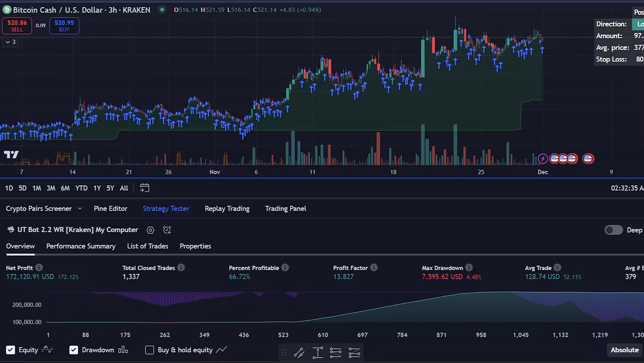This screenshot has height=363, width=644.
Task: Click the Nov label on the time axis
Action: click(x=215, y=172)
